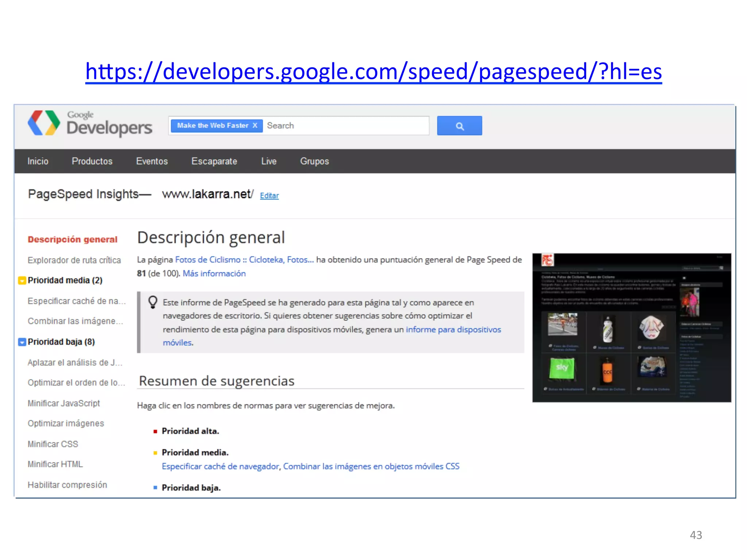
Task: Open the developers.google.com pagespeed hyperlink
Action: point(373,71)
